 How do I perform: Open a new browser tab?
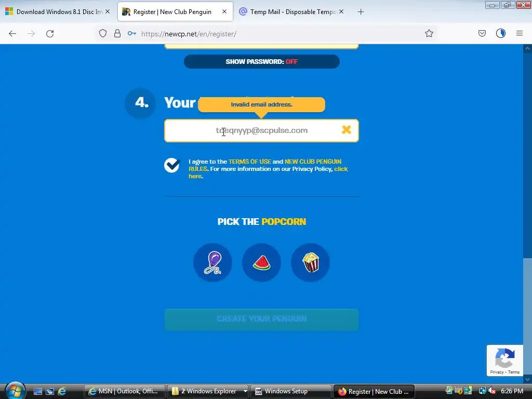tap(361, 12)
